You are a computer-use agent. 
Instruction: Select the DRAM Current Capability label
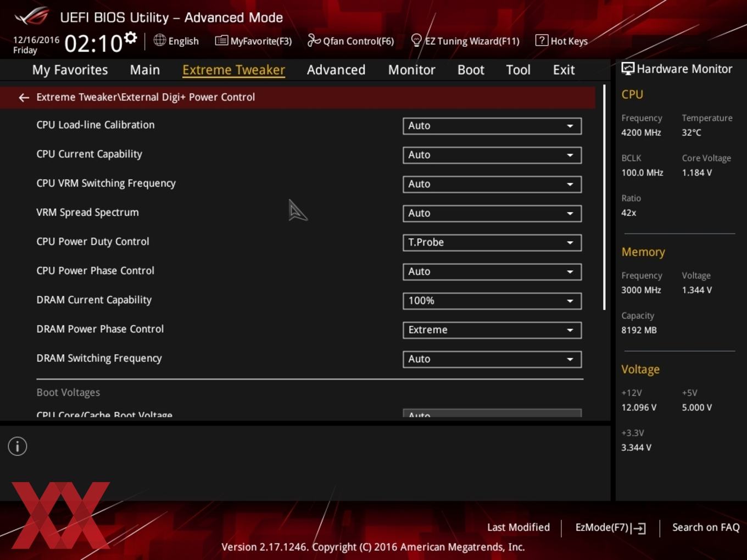[x=94, y=300]
